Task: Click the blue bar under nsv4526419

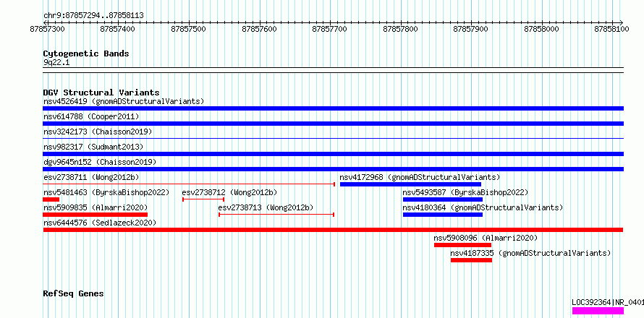Action: [333, 108]
